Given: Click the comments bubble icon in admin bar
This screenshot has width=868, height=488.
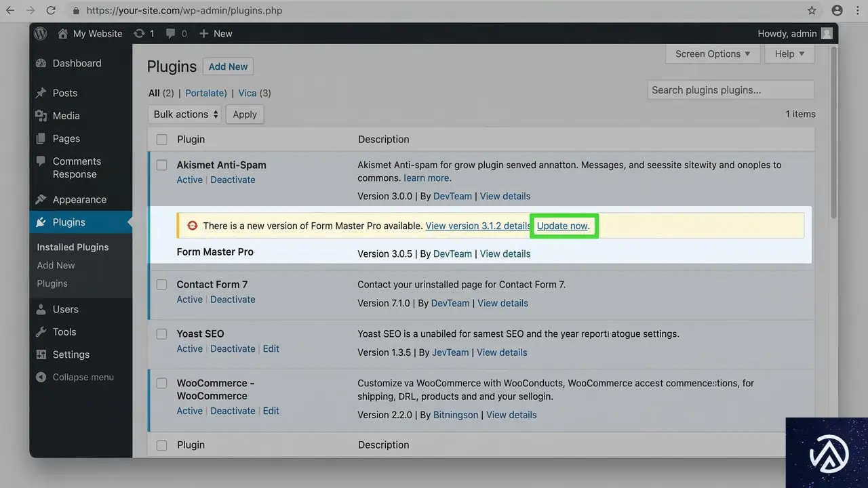Looking at the screenshot, I should tap(171, 33).
